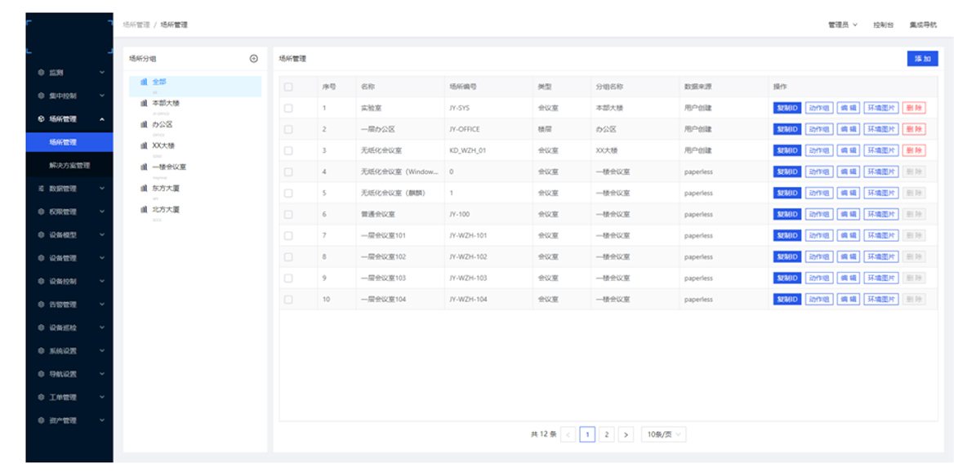Tick the checkbox for the 实验室 row
The height and width of the screenshot is (472, 980).
point(288,108)
